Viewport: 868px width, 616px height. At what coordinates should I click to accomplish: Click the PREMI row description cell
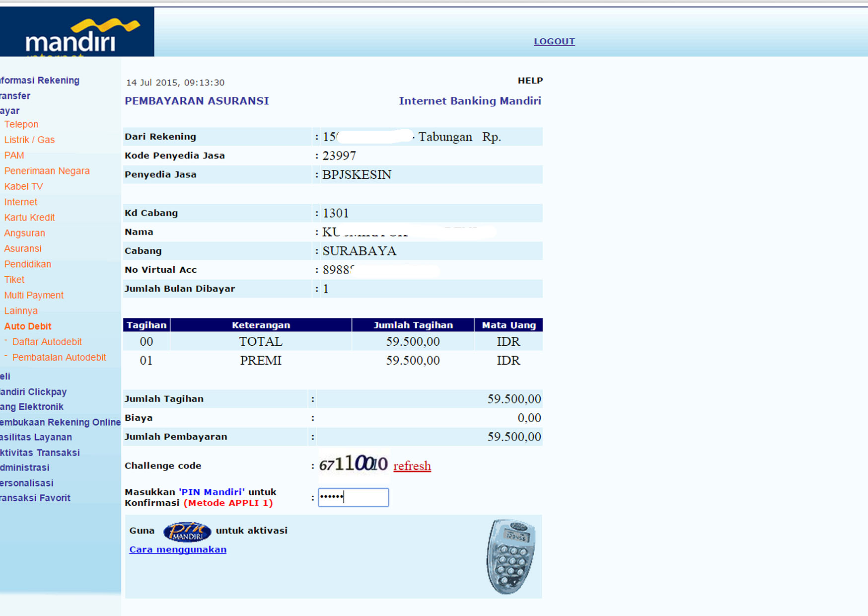(x=261, y=361)
